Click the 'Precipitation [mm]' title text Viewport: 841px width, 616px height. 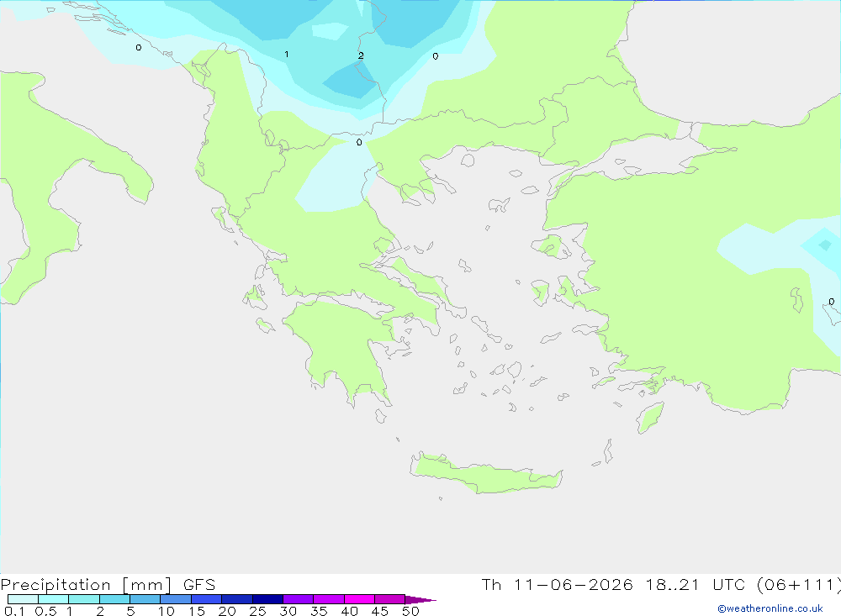pyautogui.click(x=86, y=585)
